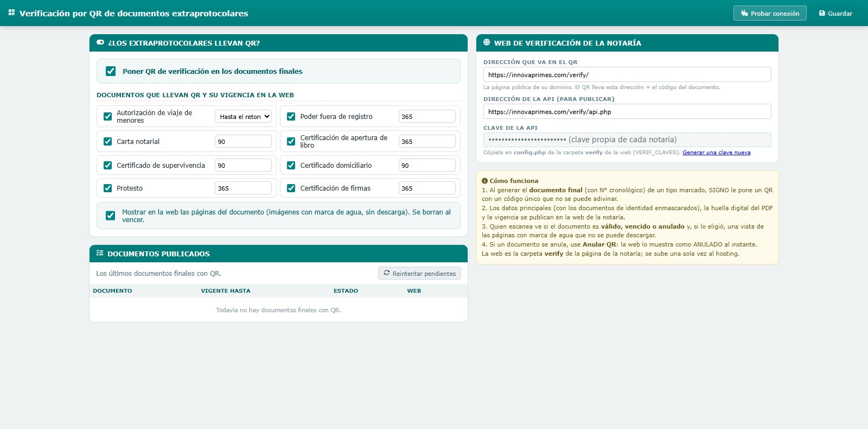The width and height of the screenshot is (868, 429).
Task: Toggle Mostrar en la web las páginas checkbox
Action: 110,216
